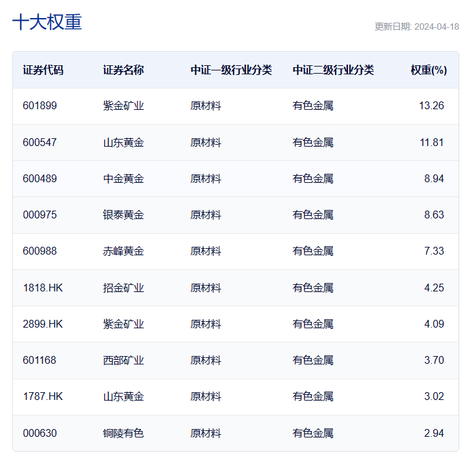Select code 1818.HK
476x462 pixels.
click(x=43, y=288)
